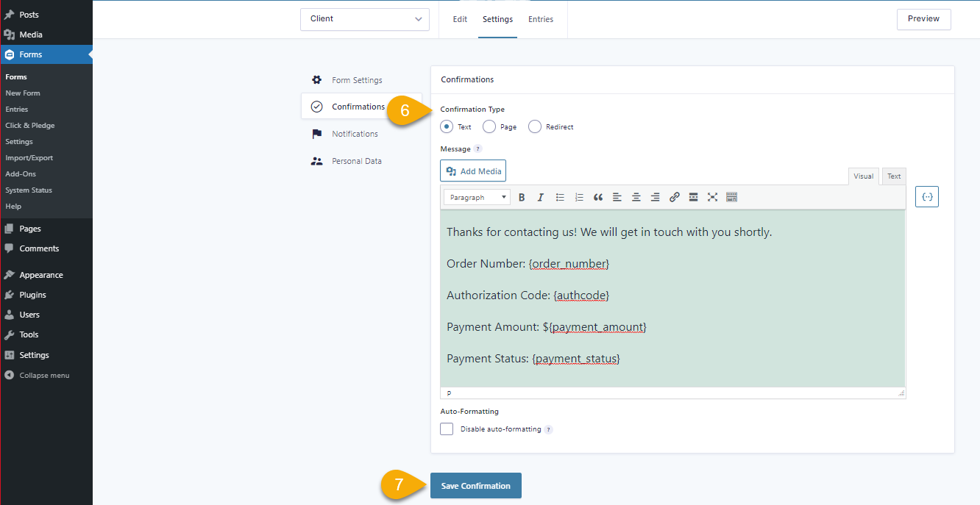
Task: Enter fullscreen editor mode
Action: (712, 197)
